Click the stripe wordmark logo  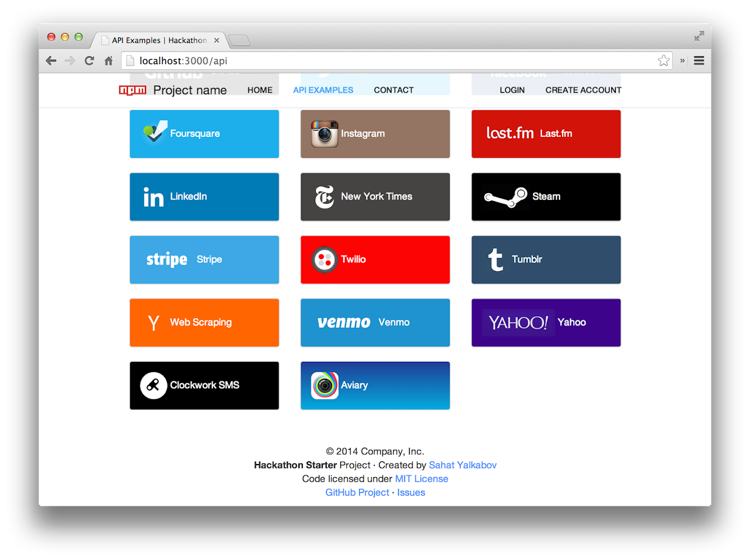(x=166, y=260)
